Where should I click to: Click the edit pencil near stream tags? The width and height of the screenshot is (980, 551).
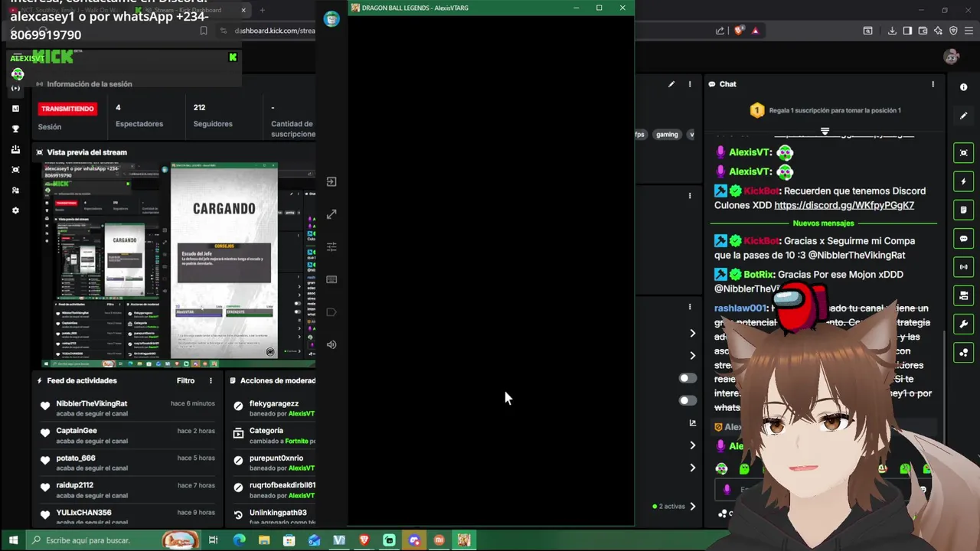671,84
